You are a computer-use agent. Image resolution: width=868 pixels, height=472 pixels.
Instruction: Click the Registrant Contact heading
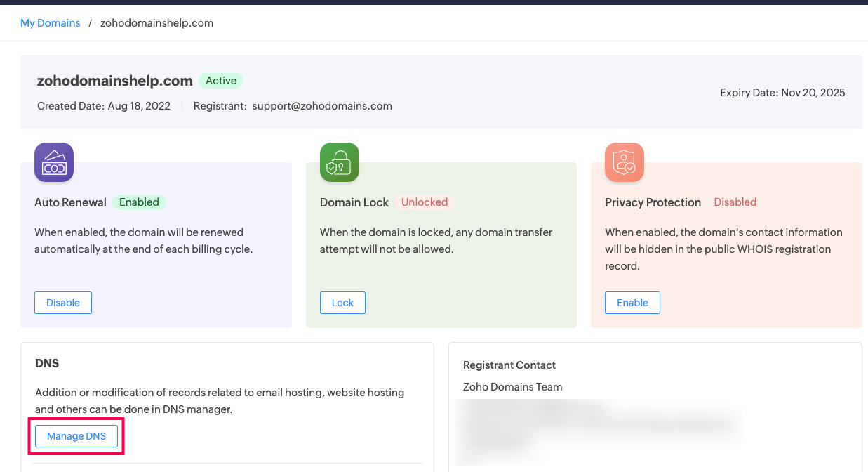[x=509, y=365]
